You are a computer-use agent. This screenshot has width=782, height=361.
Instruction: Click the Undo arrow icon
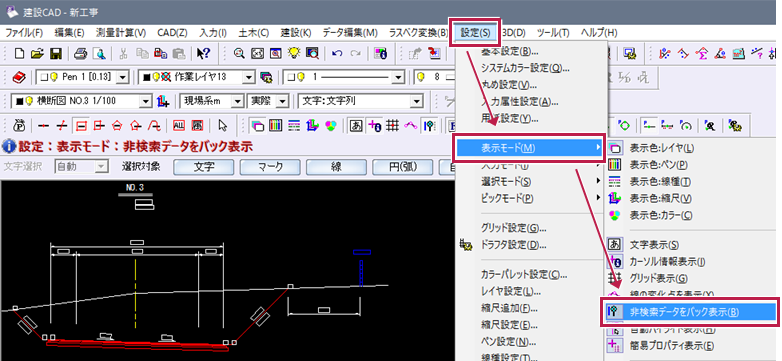(337, 53)
